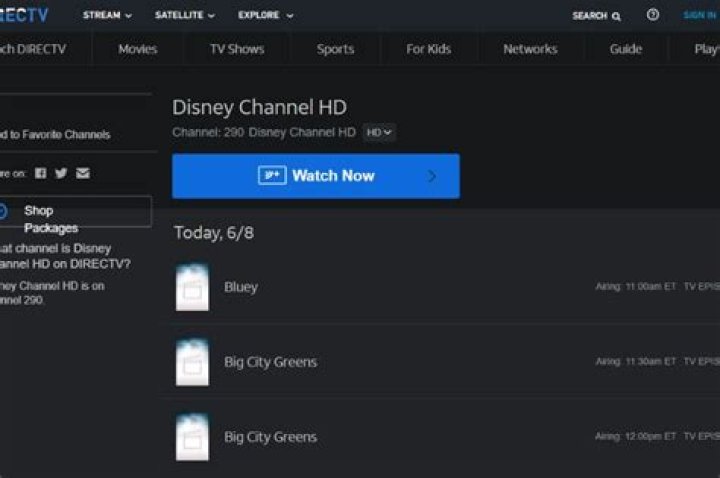Expand the Satellite menu dropdown

[184, 16]
